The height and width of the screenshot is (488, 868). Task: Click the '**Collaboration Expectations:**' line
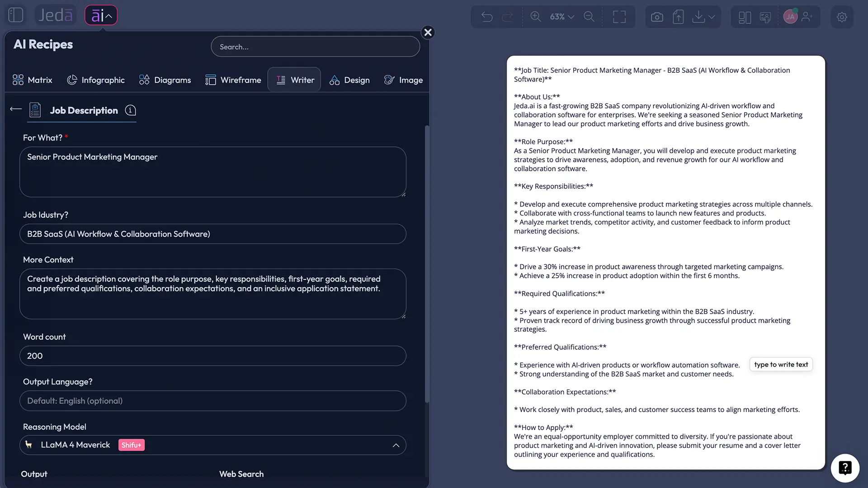(x=565, y=392)
